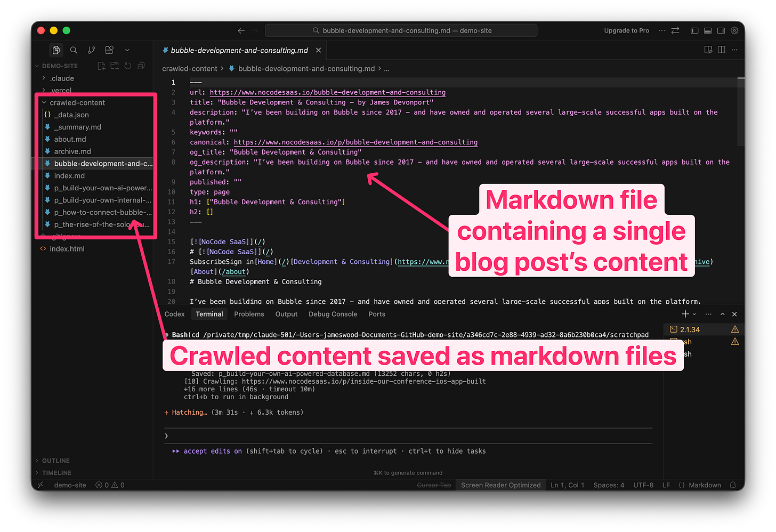Maximize the panel with chevron up

[x=722, y=314]
